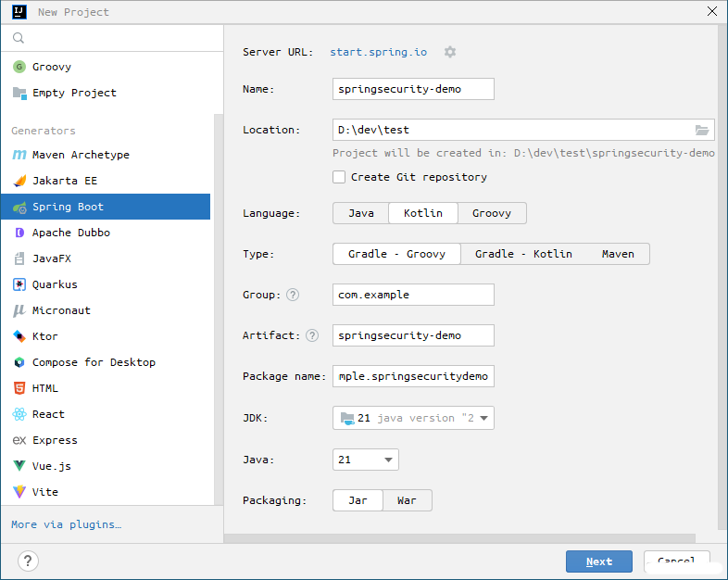Open the Java version dropdown
728x580 pixels.
[x=366, y=460]
